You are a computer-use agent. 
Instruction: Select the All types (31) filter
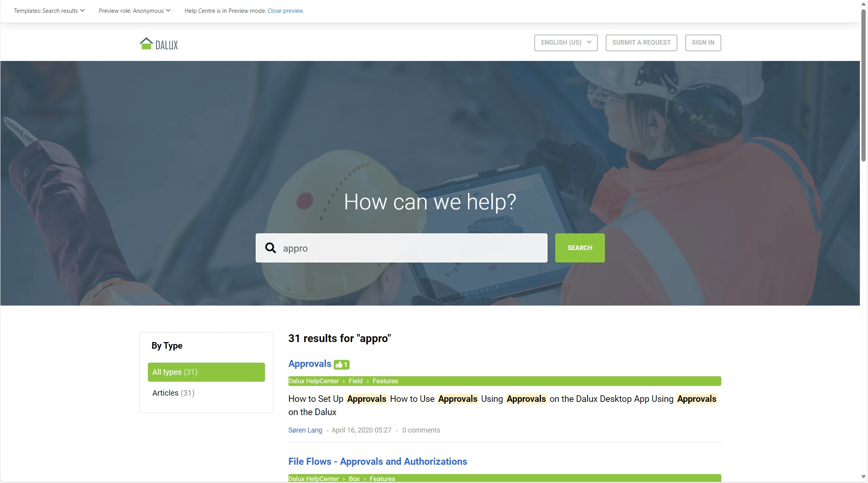click(206, 372)
